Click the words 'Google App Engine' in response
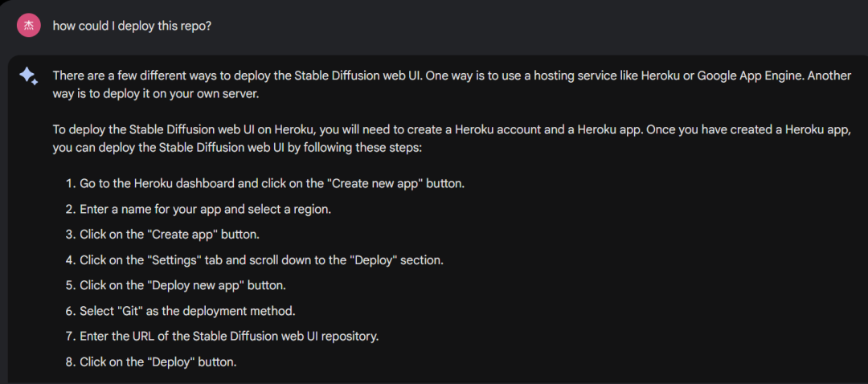Image resolution: width=868 pixels, height=384 pixels. (x=750, y=76)
